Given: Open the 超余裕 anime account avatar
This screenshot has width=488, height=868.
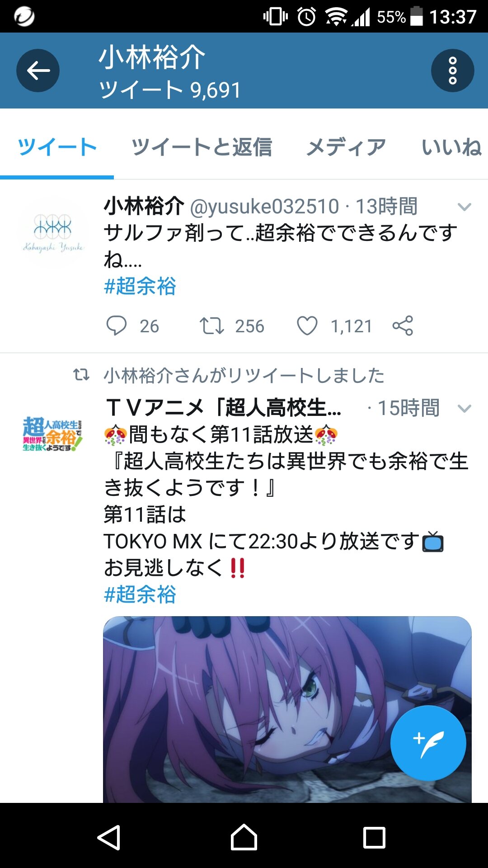Looking at the screenshot, I should tap(53, 434).
